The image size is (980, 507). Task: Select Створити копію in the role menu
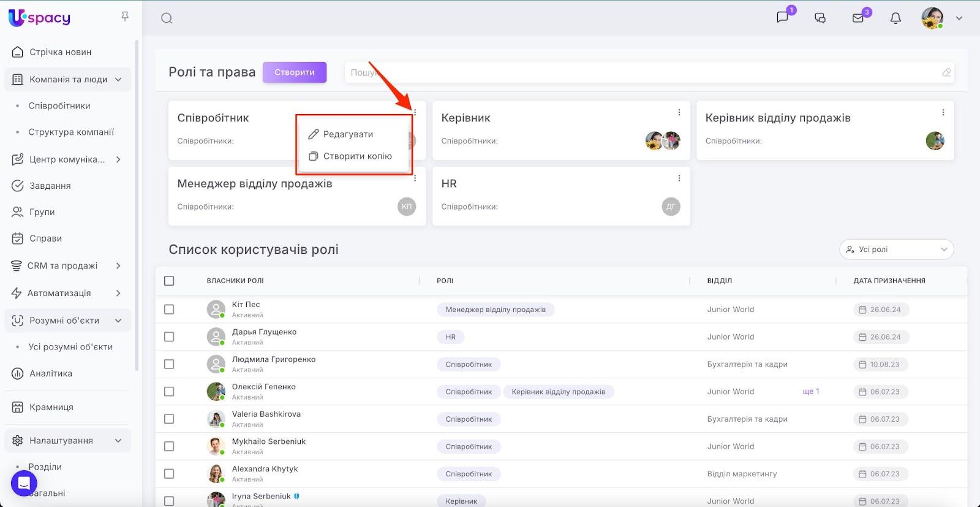pyautogui.click(x=356, y=156)
